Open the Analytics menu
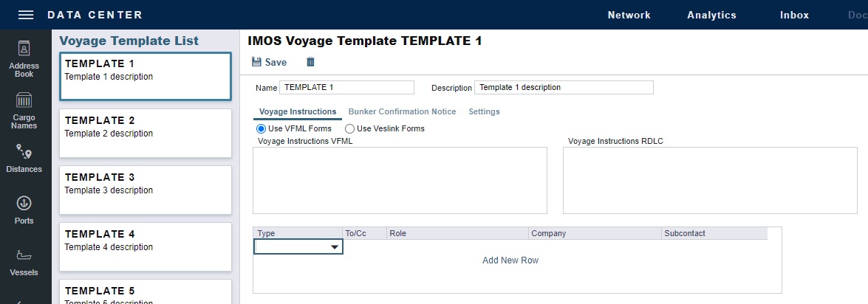This screenshot has height=304, width=868. [711, 15]
